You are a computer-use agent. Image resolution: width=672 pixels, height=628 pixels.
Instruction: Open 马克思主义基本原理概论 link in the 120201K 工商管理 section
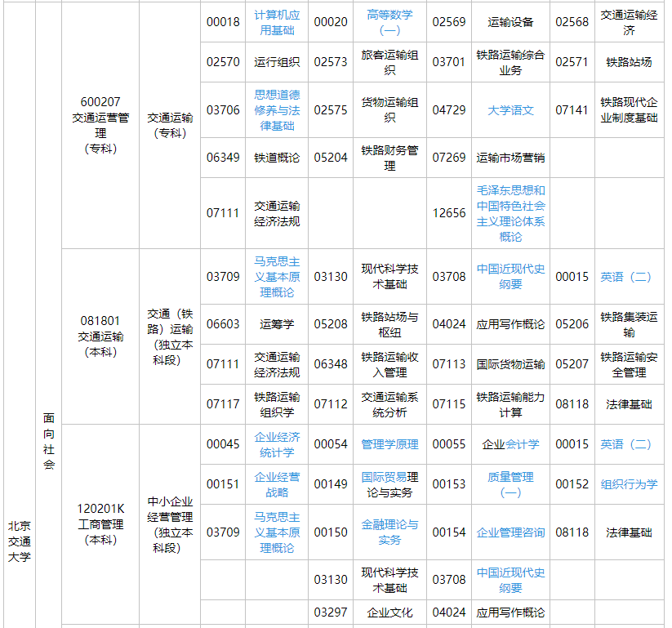[x=277, y=532]
